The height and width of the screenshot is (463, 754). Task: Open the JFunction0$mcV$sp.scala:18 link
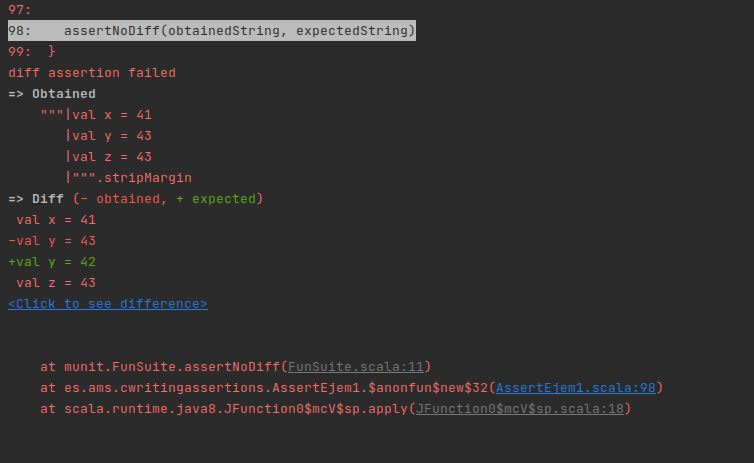[x=520, y=409]
